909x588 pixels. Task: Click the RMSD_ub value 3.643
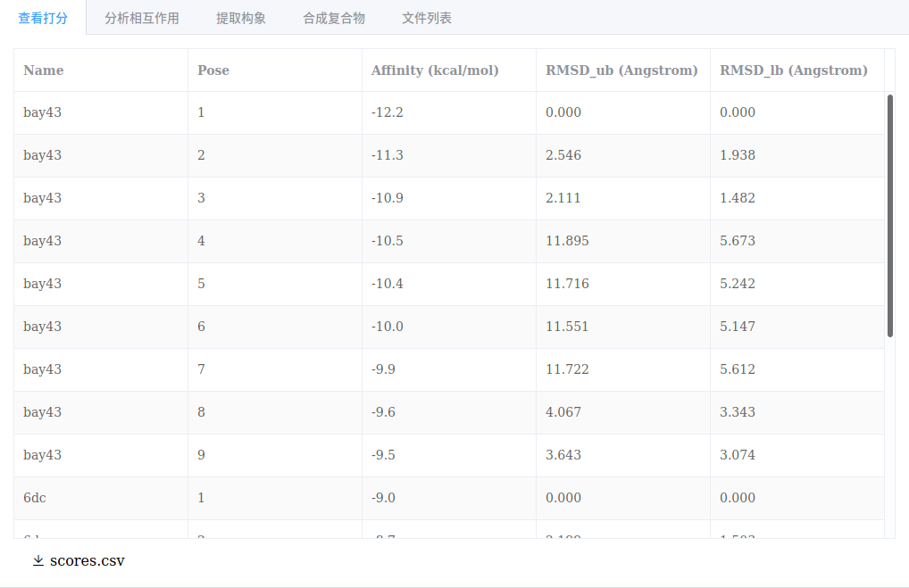[563, 455]
